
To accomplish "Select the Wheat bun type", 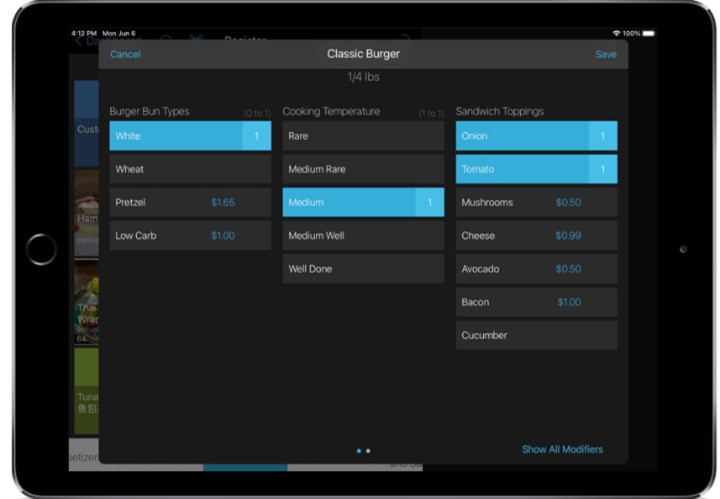I will (190, 169).
